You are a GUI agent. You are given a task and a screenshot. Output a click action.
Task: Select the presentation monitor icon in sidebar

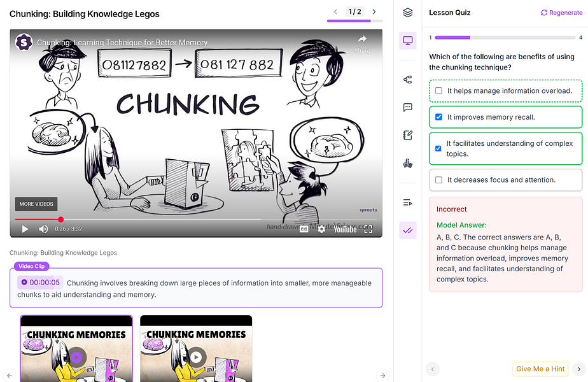408,41
